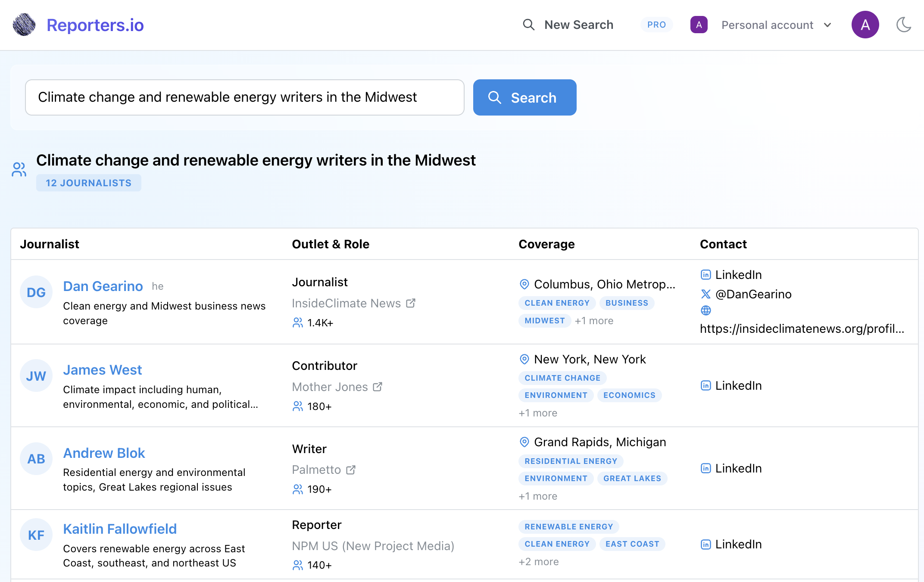Select the CLIMATE CHANGE coverage tag
This screenshot has height=582, width=924.
pyautogui.click(x=562, y=378)
